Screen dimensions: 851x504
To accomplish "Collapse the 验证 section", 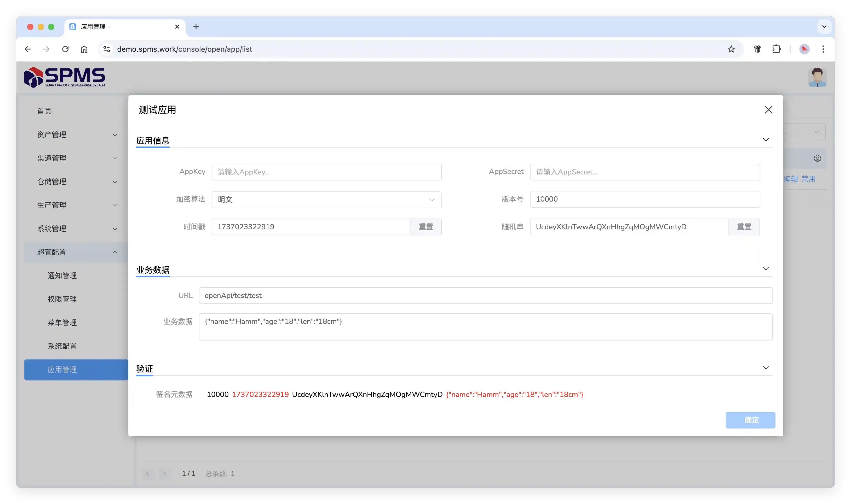I will [766, 368].
